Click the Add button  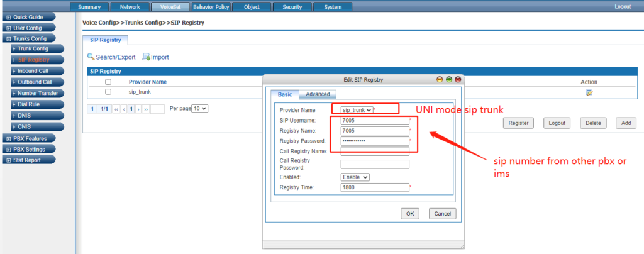(626, 123)
